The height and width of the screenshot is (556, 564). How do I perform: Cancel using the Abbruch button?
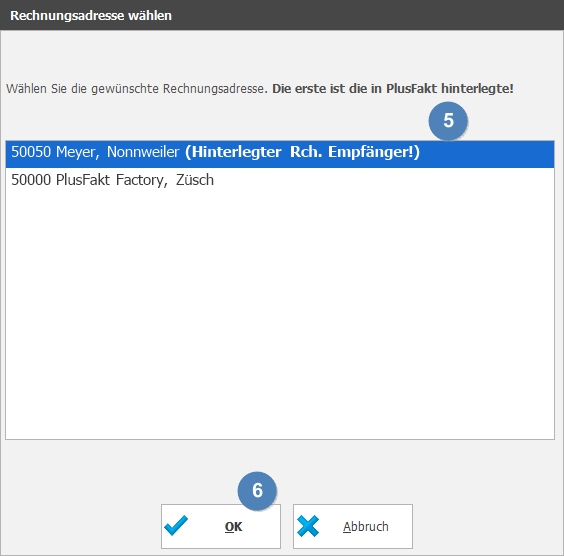[352, 526]
